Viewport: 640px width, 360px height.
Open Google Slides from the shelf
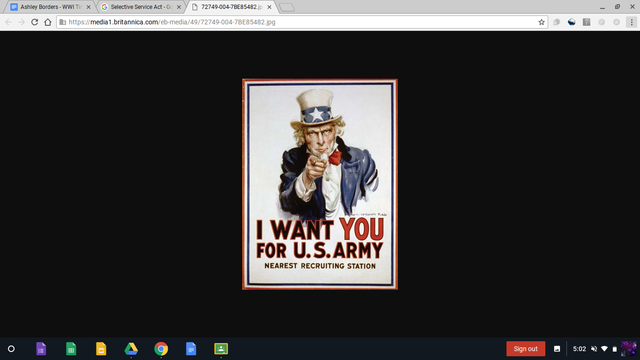(101, 349)
